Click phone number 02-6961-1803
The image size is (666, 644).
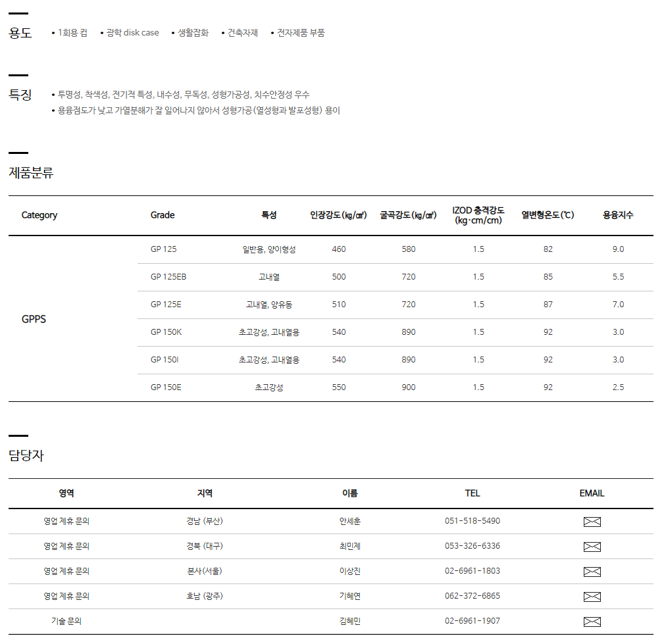pyautogui.click(x=473, y=571)
